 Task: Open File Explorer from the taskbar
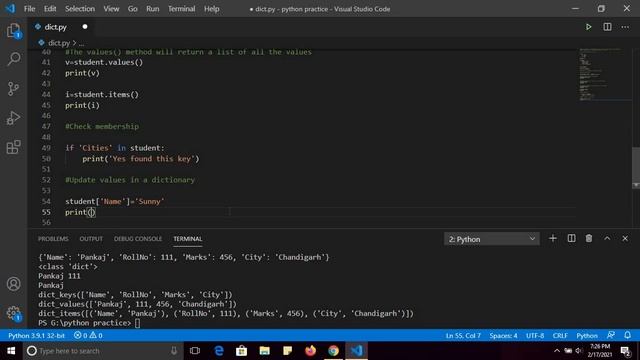[x=264, y=351]
